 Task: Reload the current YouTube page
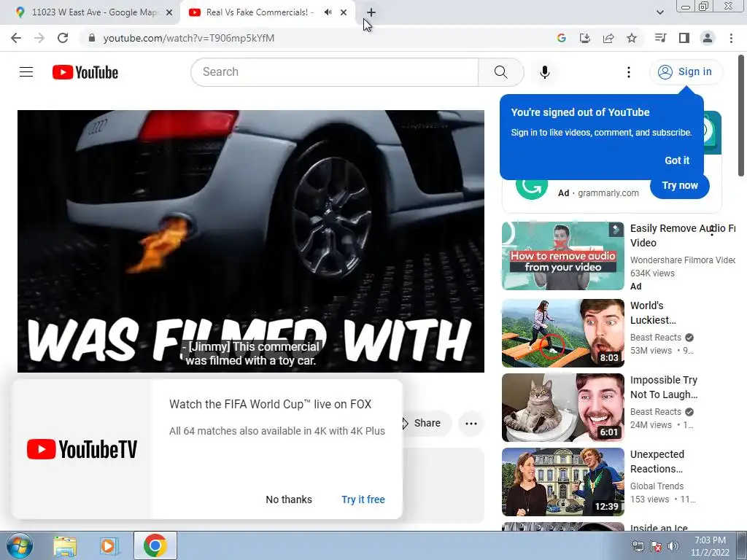pyautogui.click(x=63, y=38)
